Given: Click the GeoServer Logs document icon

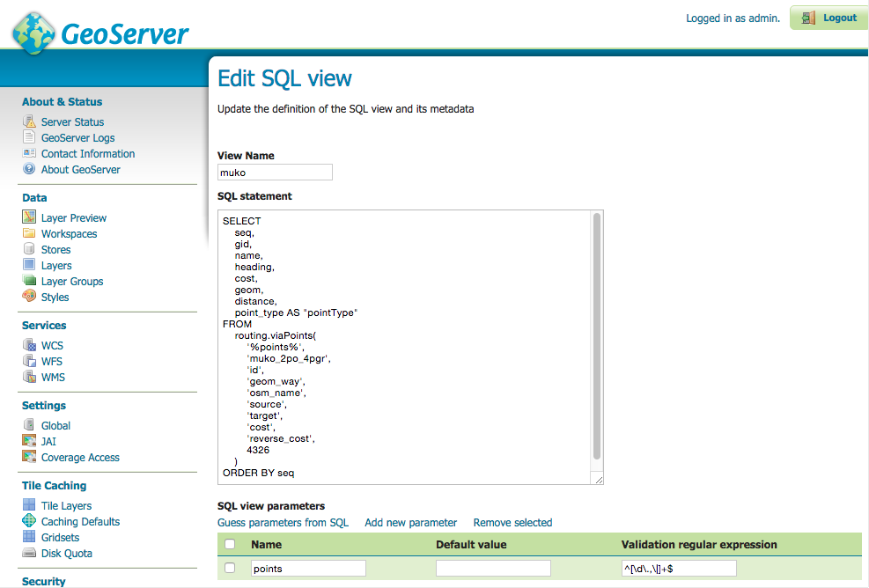Looking at the screenshot, I should point(29,138).
